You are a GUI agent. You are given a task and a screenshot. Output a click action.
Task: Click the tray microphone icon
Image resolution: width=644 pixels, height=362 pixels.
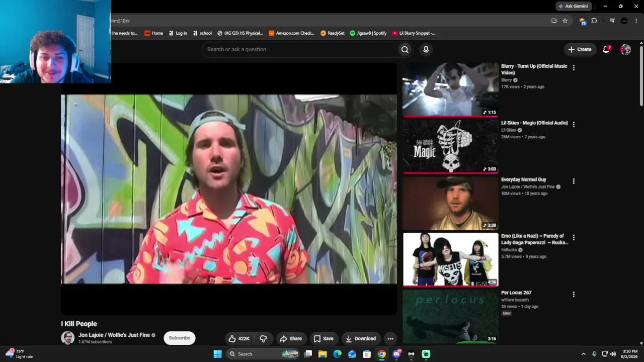[594, 354]
